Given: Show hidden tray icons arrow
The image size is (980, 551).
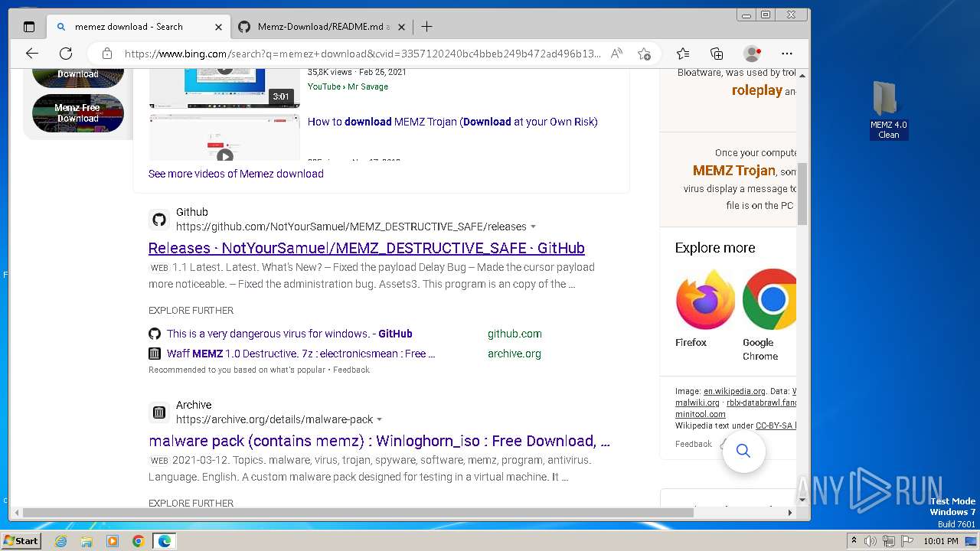Looking at the screenshot, I should coord(854,541).
